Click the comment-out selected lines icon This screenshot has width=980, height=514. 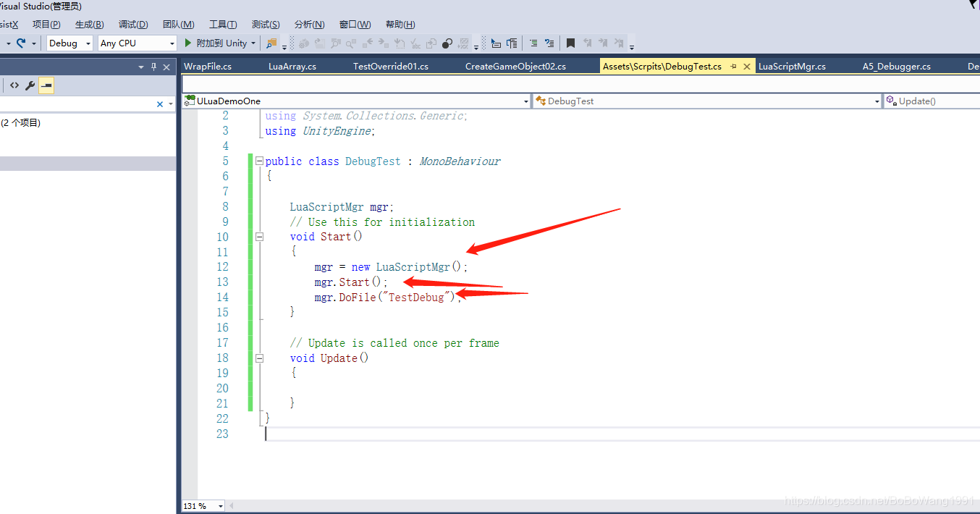coord(533,43)
